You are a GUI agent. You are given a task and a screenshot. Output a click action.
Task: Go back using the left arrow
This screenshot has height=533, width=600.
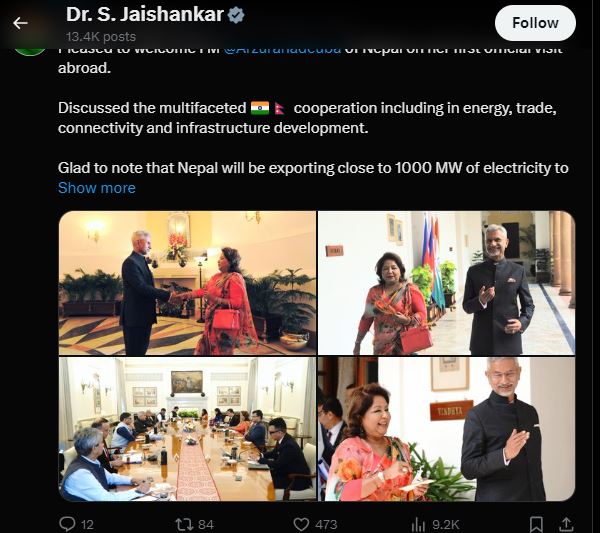(x=20, y=23)
